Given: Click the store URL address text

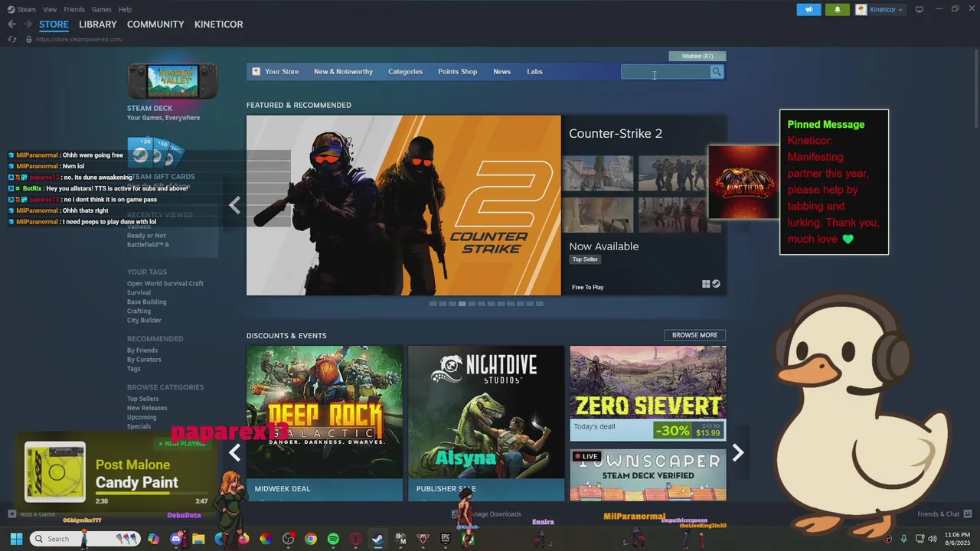Looking at the screenshot, I should tap(79, 39).
